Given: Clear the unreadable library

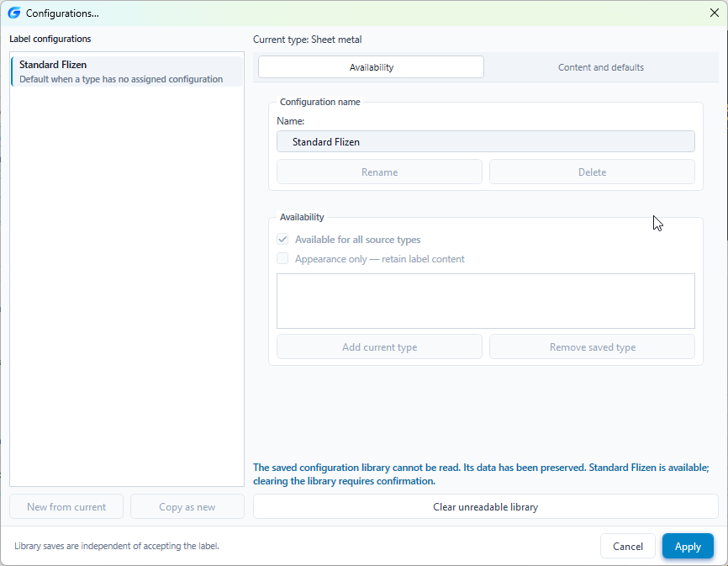Looking at the screenshot, I should click(x=486, y=506).
